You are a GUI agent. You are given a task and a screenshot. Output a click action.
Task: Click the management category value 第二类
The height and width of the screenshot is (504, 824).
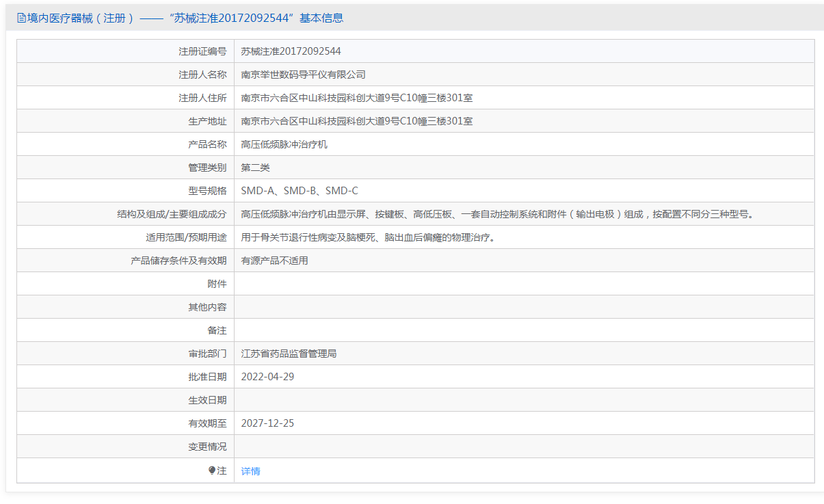pos(256,168)
